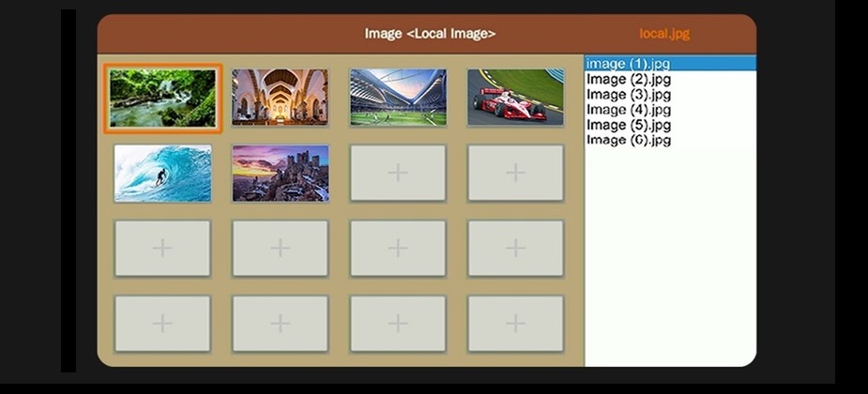Open the city sunset thumbnail

(x=280, y=174)
